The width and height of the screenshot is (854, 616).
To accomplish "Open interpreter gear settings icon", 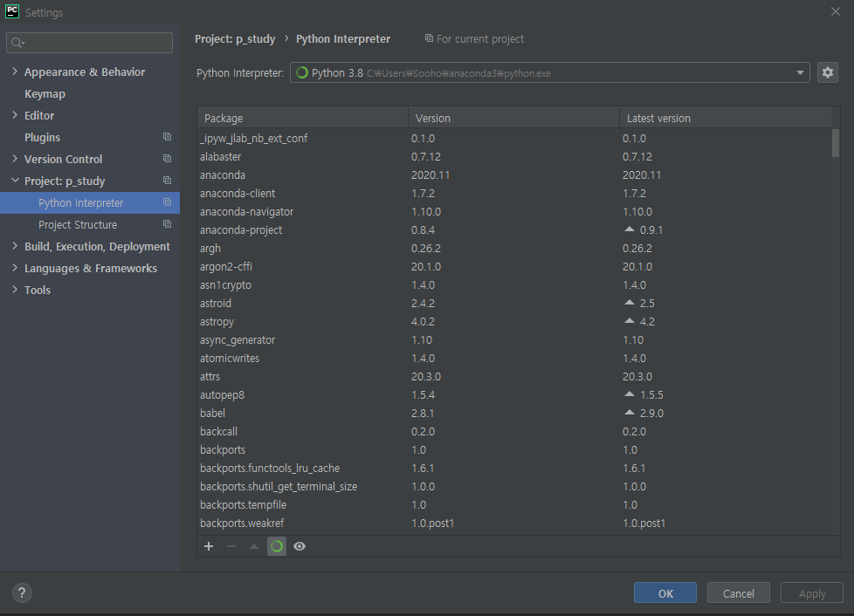I will (827, 72).
